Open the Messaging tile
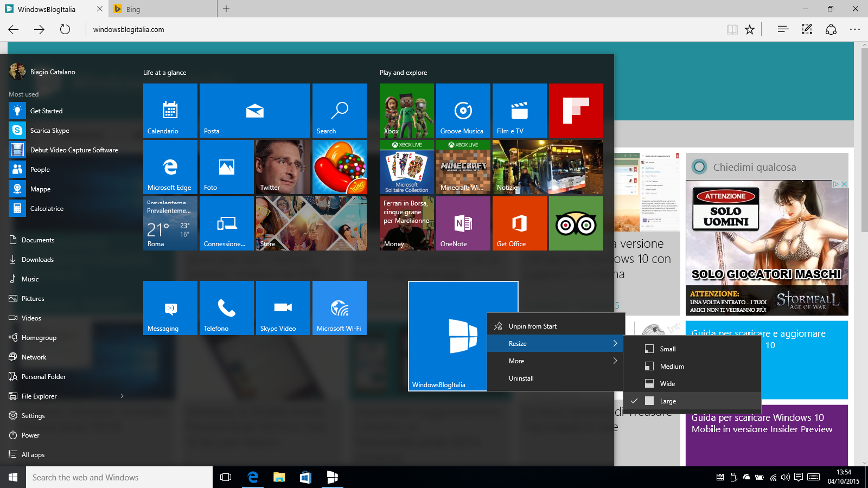Image resolution: width=868 pixels, height=488 pixels. click(170, 308)
